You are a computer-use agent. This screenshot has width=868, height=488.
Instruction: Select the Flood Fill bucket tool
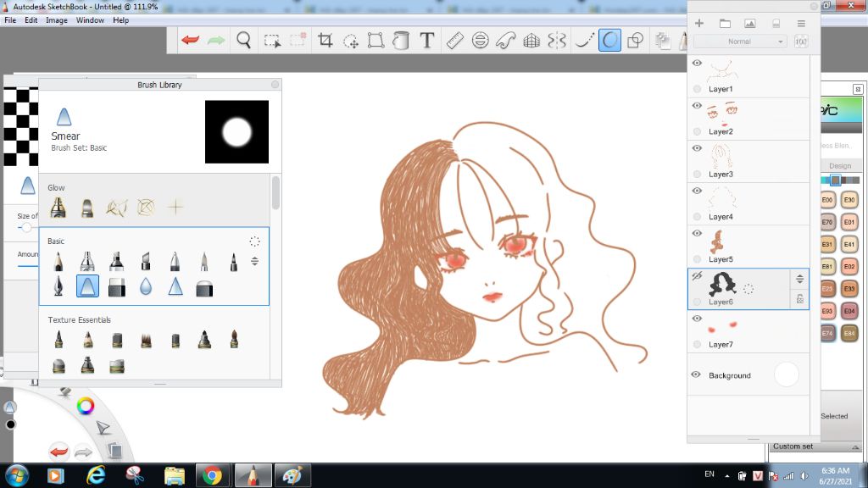pos(401,40)
